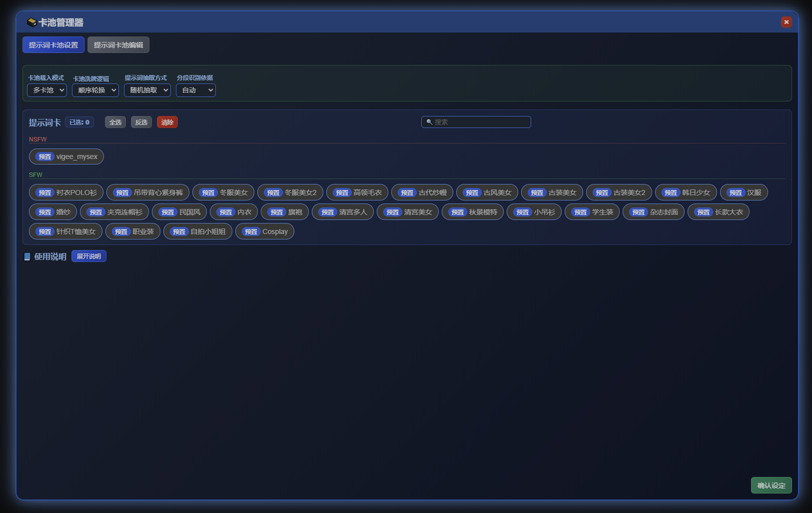Select the 冬服美女 card

point(223,192)
